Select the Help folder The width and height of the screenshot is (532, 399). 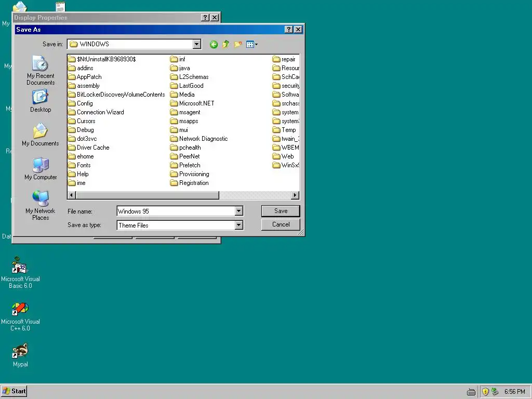pyautogui.click(x=78, y=174)
